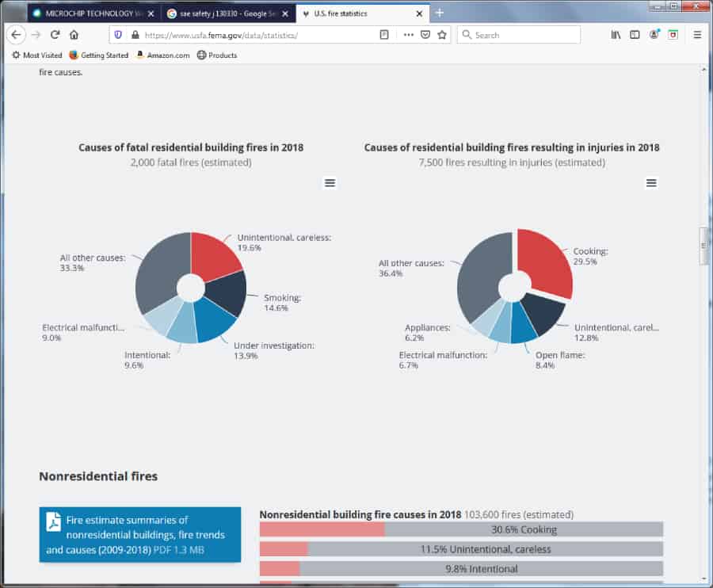Bookmark this page with the star icon
713x588 pixels.
coord(442,35)
